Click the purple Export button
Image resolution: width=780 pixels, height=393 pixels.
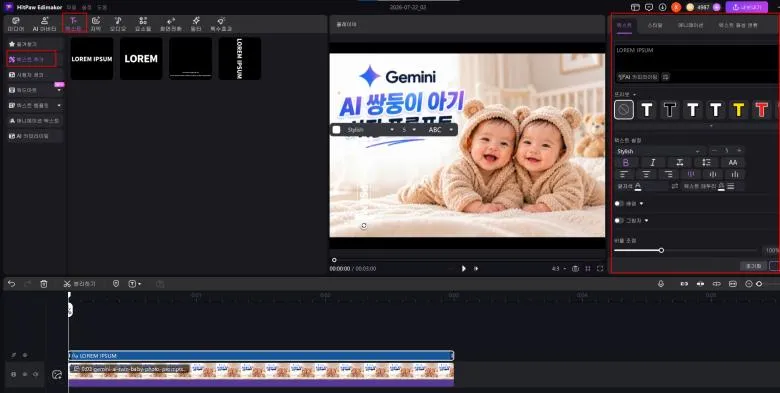pos(747,7)
